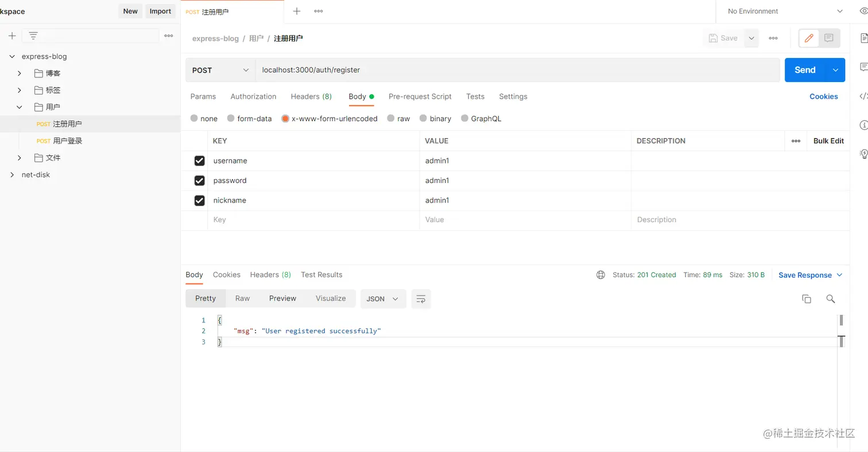This screenshot has width=868, height=452.
Task: View the Test Results tab
Action: click(321, 275)
